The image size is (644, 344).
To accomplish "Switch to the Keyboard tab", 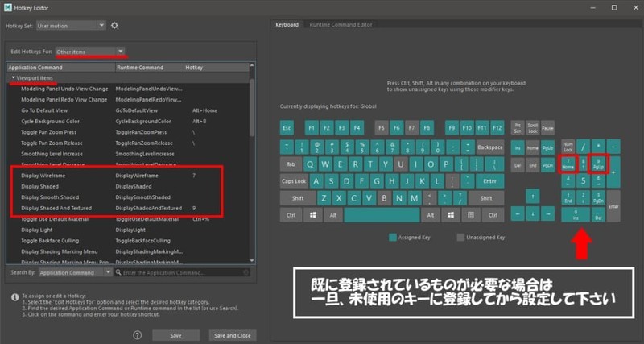I will (x=287, y=24).
